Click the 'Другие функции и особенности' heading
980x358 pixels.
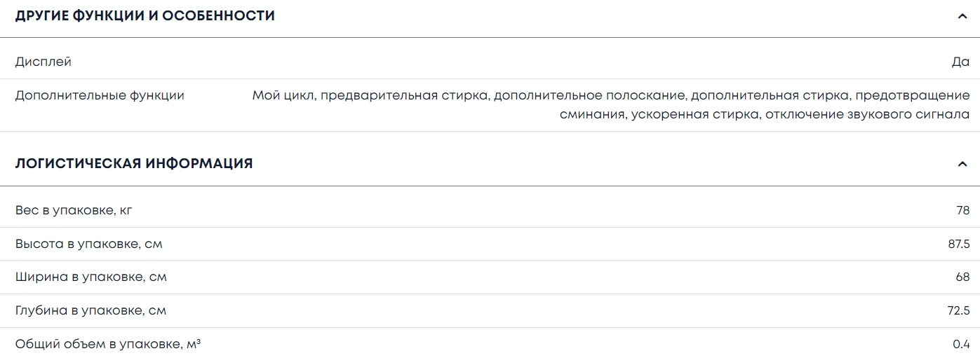pos(145,15)
